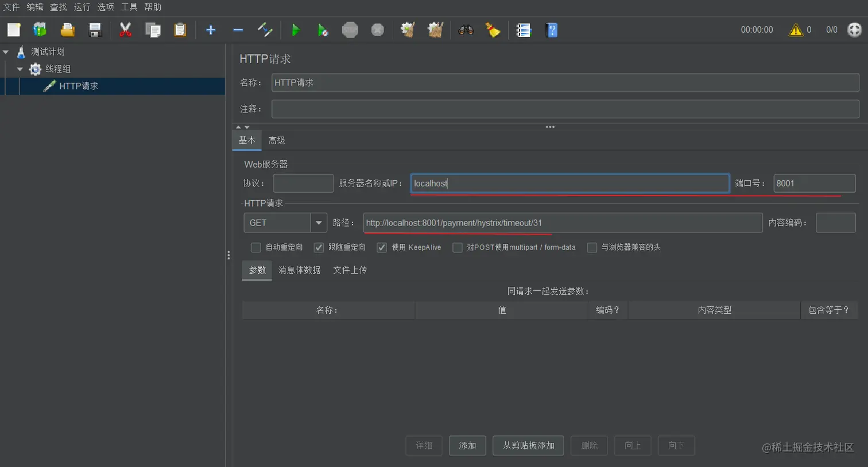
Task: Click the 删除 button
Action: pyautogui.click(x=589, y=446)
